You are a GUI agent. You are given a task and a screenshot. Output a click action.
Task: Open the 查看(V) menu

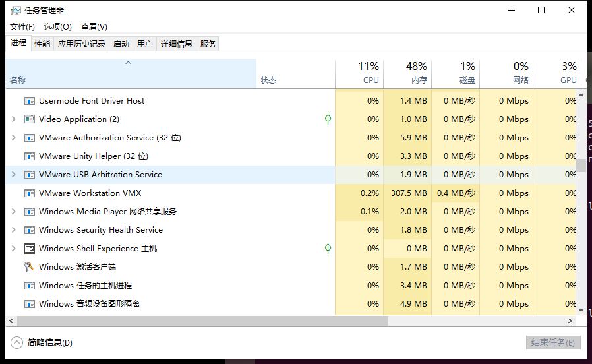point(94,27)
